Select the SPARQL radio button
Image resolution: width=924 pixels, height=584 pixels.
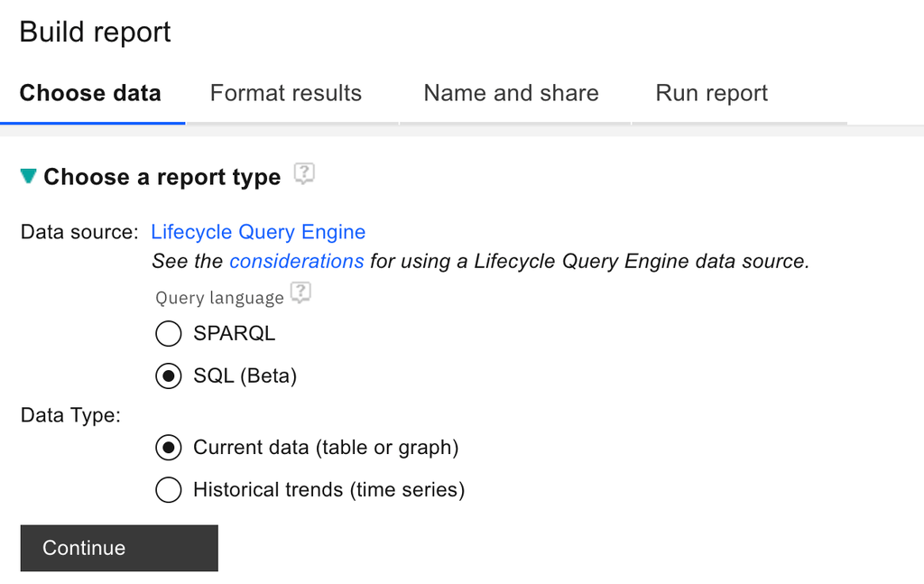pos(169,334)
